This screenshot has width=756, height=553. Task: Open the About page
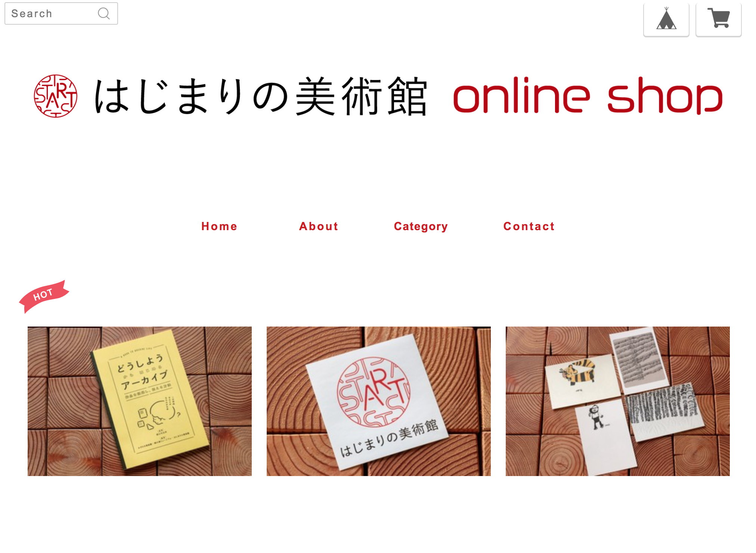pyautogui.click(x=319, y=226)
